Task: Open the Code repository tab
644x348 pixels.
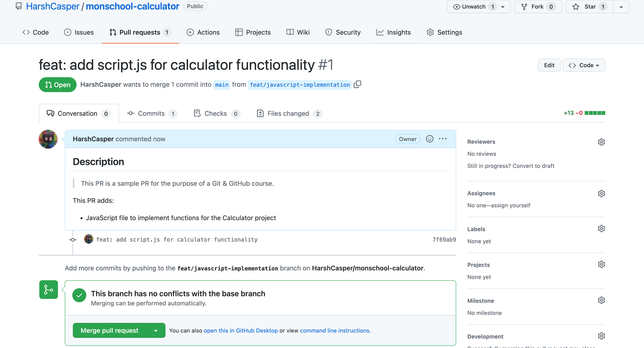Action: coord(36,32)
